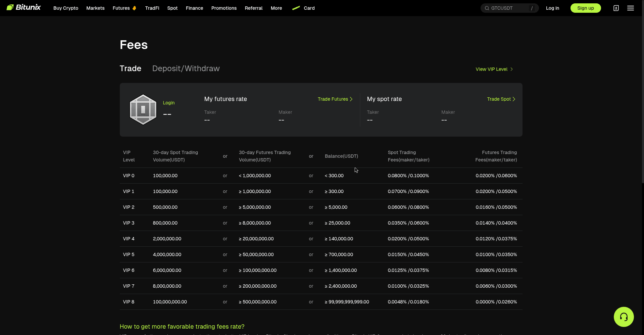Click the arrow next to View VIP Level
This screenshot has height=335, width=644.
click(x=511, y=69)
